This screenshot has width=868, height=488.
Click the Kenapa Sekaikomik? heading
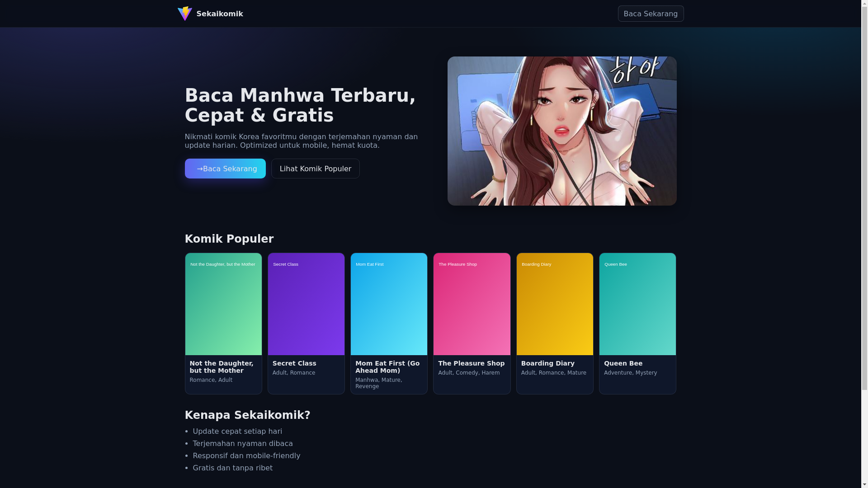[247, 415]
